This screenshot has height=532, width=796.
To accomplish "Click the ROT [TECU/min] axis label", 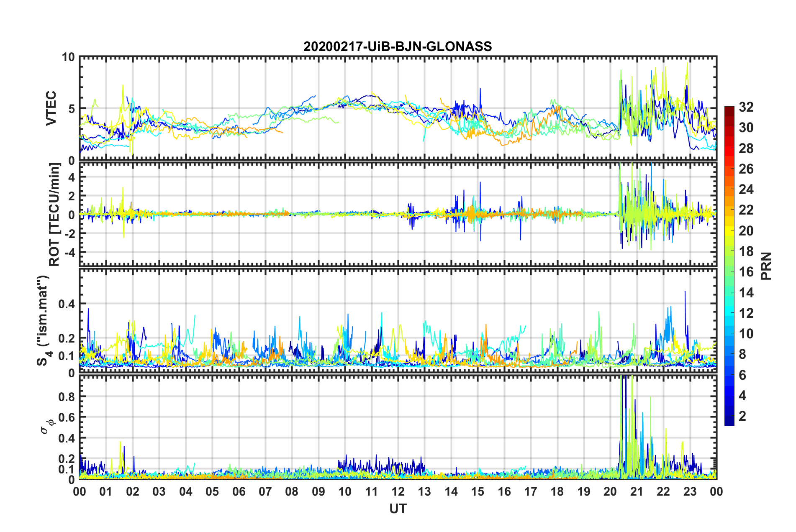I will click(x=54, y=215).
